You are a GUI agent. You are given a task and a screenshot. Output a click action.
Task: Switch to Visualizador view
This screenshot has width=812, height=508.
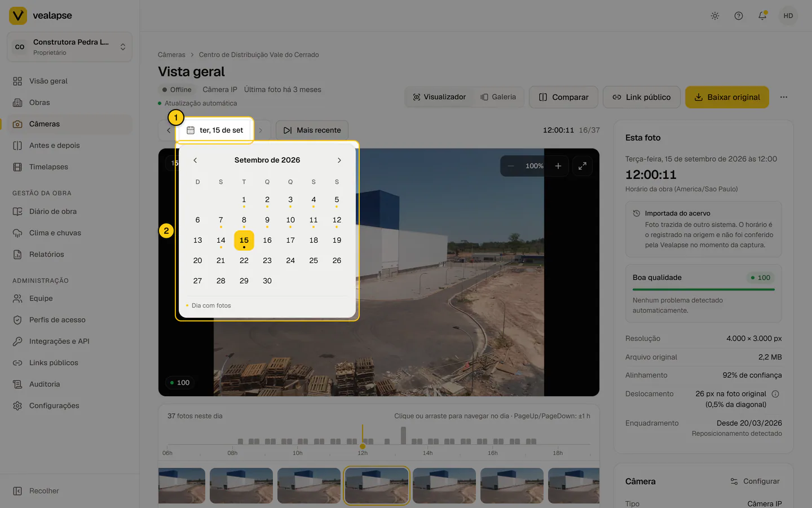pyautogui.click(x=439, y=97)
